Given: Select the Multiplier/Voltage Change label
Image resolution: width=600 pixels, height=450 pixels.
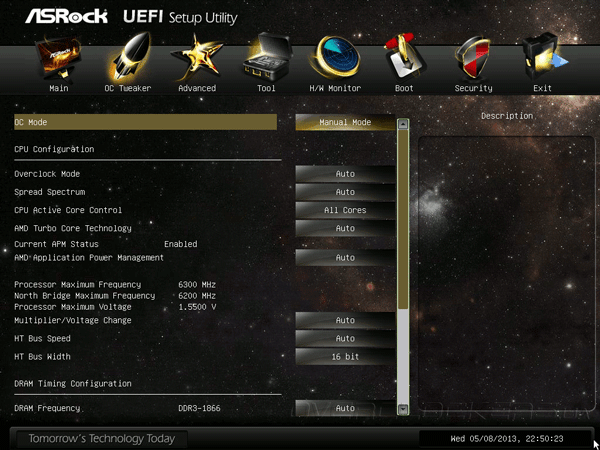Looking at the screenshot, I should 73,320.
